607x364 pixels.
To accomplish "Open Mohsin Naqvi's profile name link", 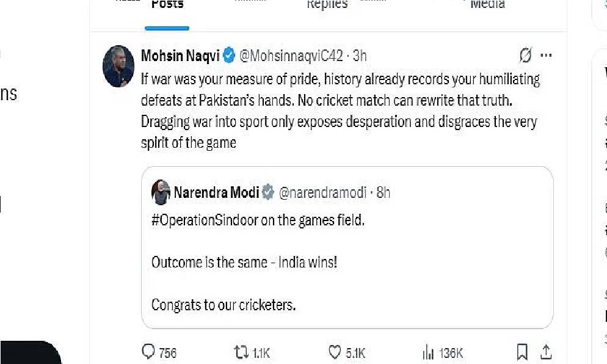I will click(180, 56).
